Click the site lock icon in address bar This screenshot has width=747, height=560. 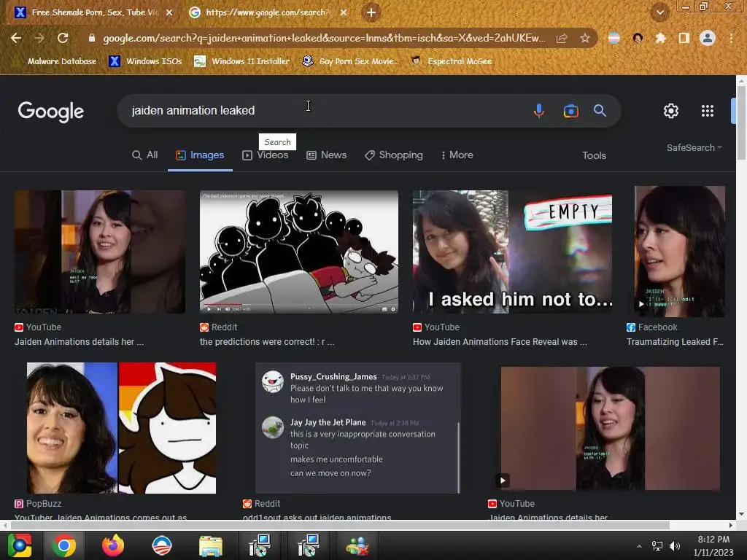click(92, 38)
